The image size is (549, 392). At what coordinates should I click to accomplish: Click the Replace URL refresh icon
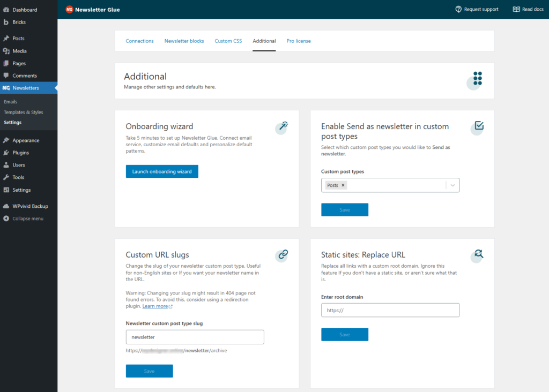point(478,254)
